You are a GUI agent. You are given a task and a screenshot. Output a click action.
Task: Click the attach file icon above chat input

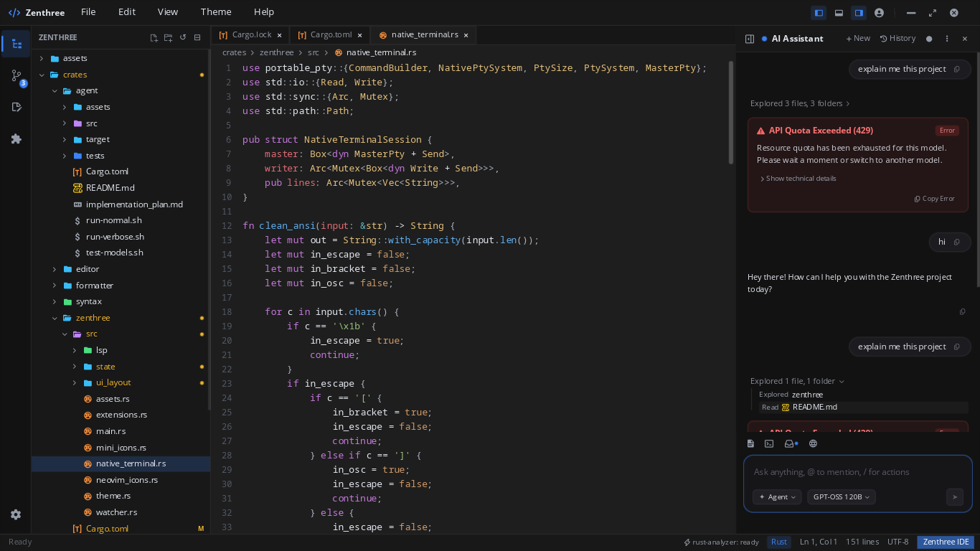(750, 443)
